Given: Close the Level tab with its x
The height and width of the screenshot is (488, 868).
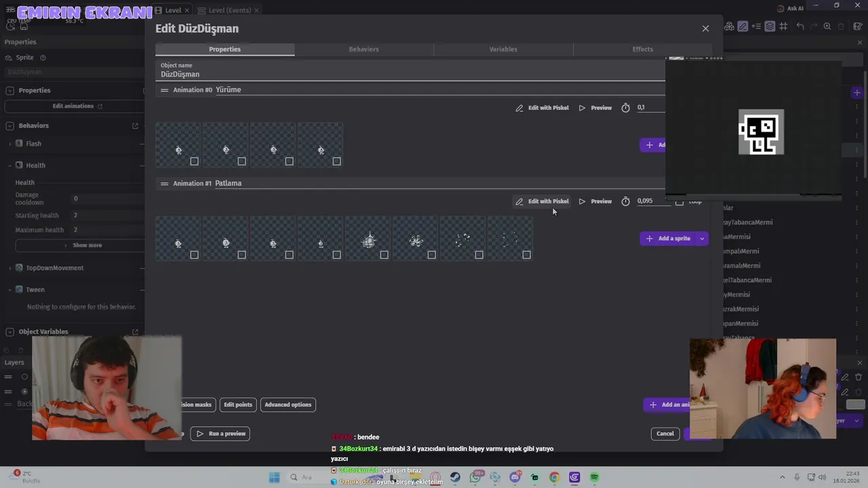Looking at the screenshot, I should point(187,11).
